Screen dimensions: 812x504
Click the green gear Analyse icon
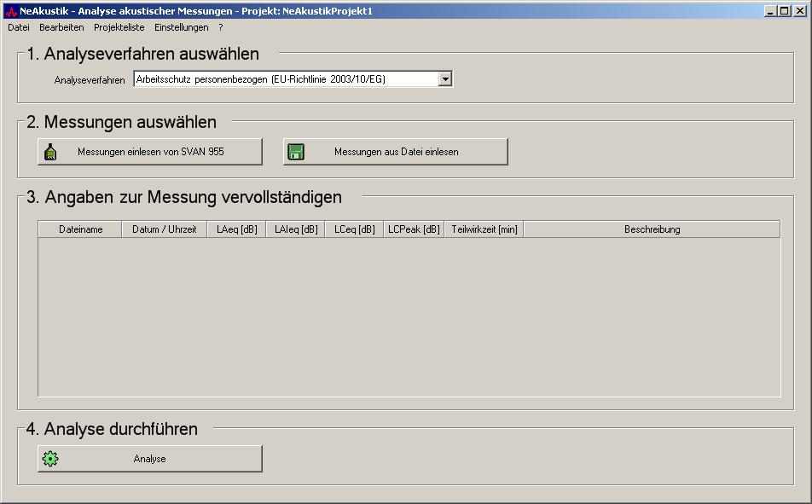[x=50, y=459]
